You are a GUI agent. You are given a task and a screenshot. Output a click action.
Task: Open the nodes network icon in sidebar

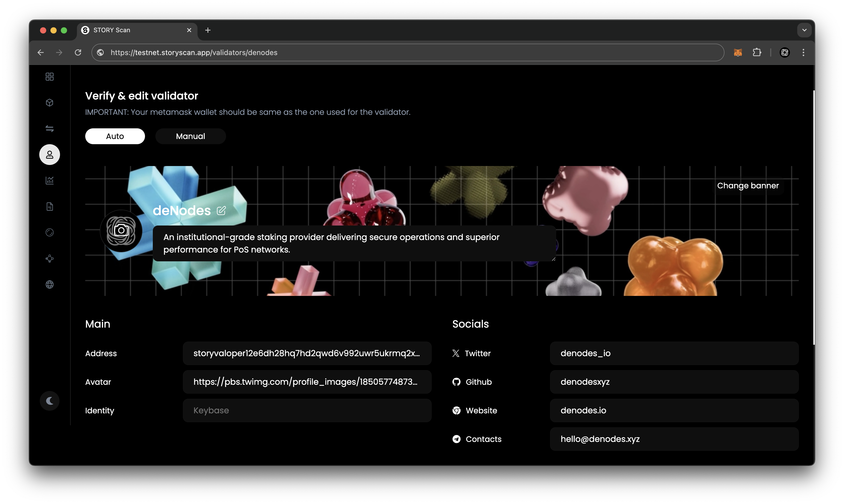tap(50, 258)
